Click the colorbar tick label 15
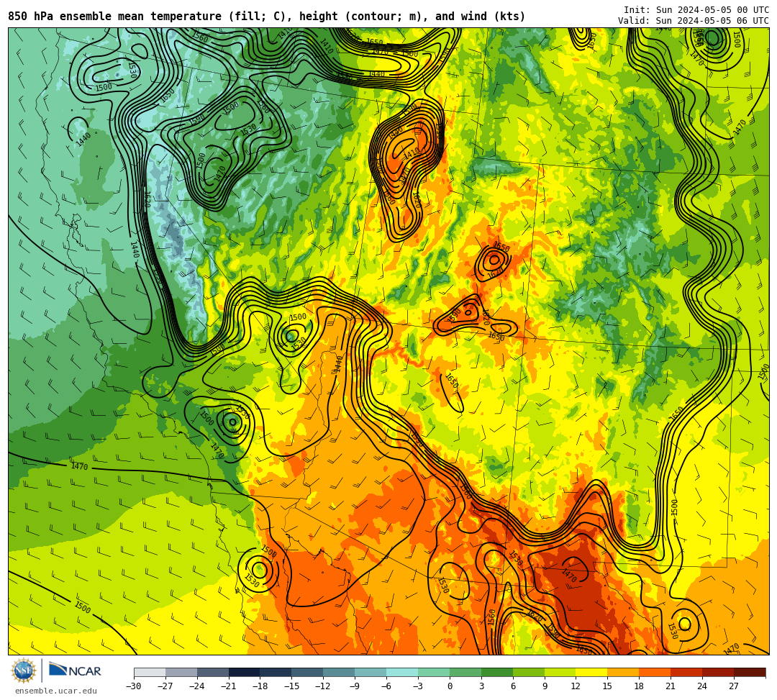Screen dimensions: 777x700 coord(607,686)
